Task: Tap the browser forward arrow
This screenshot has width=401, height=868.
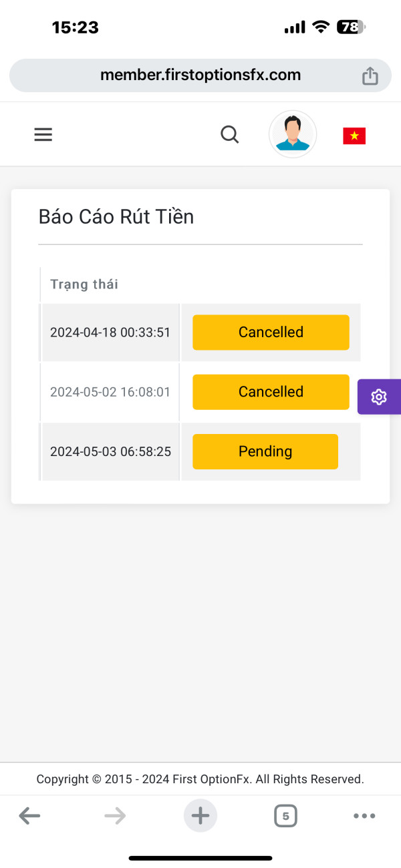Action: (115, 815)
